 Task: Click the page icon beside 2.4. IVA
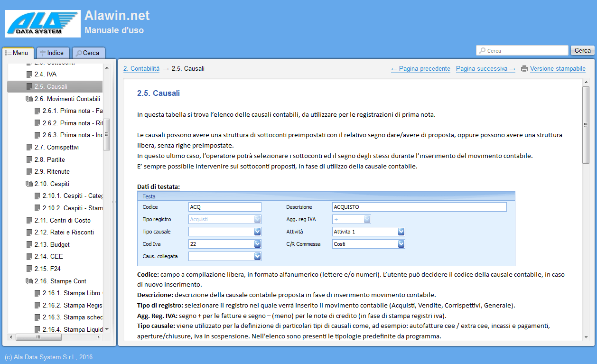point(29,75)
